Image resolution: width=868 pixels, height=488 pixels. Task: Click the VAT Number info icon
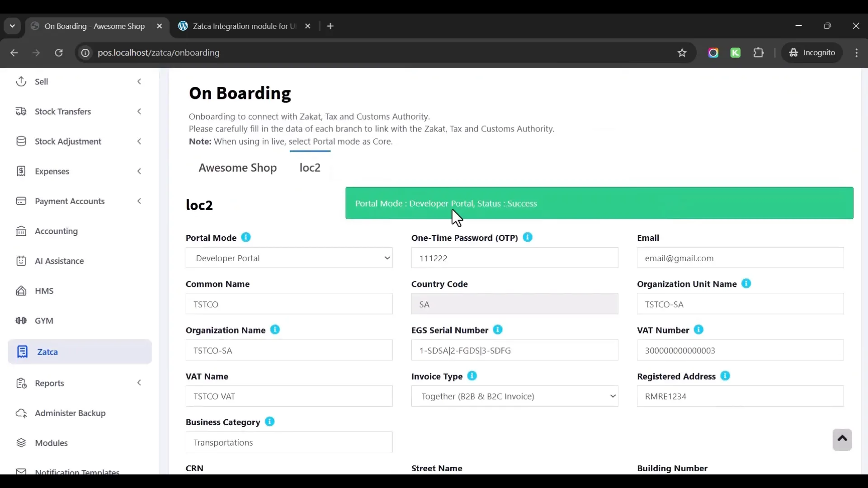pyautogui.click(x=698, y=330)
